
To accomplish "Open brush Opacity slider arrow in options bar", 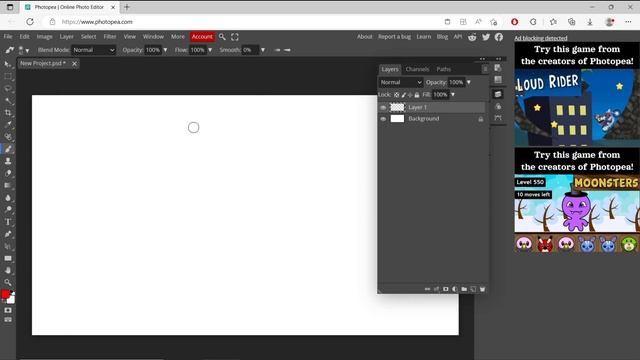I will [165, 50].
